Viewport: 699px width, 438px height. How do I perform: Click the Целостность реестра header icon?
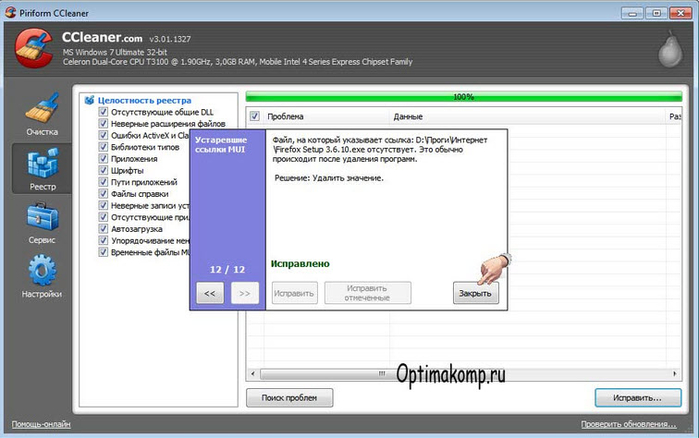[x=90, y=100]
